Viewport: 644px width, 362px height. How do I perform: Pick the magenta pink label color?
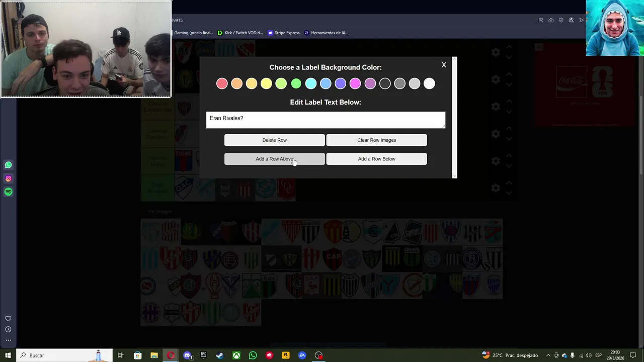coord(355,83)
